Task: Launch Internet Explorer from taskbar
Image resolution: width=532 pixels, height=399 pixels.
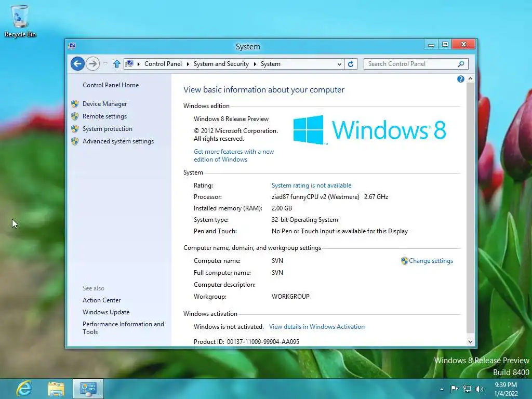Action: 24,389
